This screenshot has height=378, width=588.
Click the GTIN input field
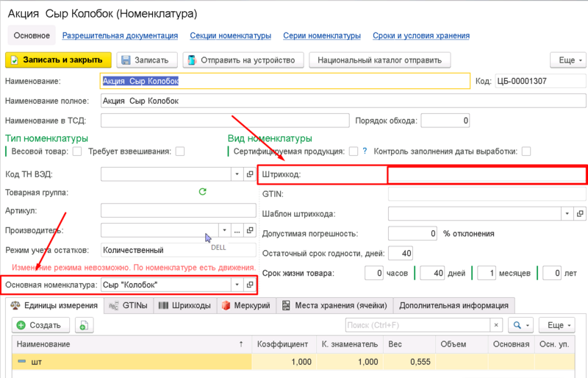[x=487, y=194]
